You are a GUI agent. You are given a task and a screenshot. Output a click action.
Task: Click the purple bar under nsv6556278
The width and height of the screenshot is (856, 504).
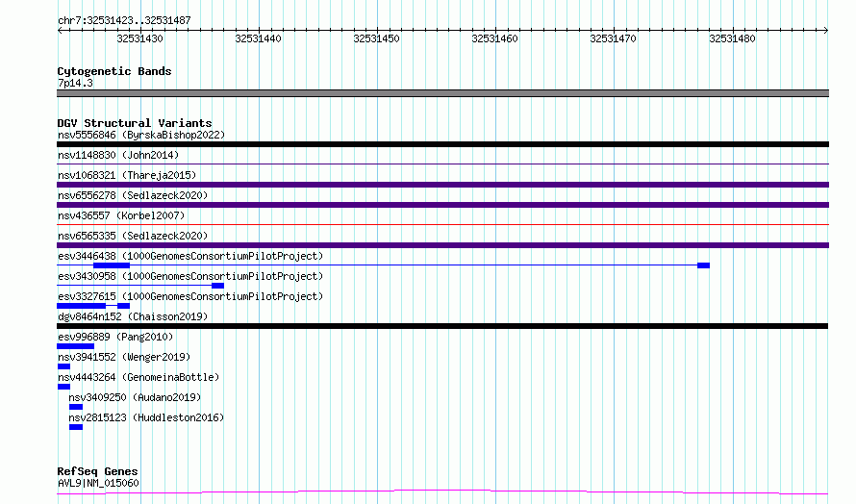tap(442, 205)
